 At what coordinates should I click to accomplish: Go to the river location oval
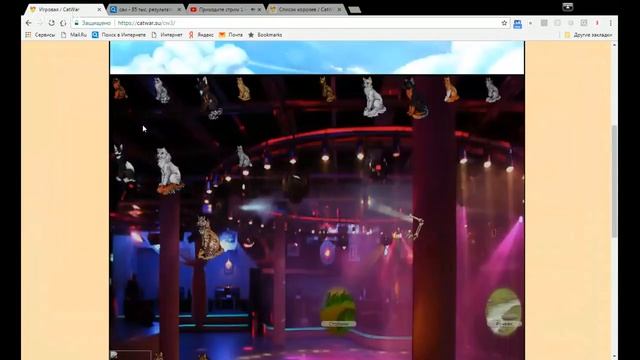coord(504,311)
